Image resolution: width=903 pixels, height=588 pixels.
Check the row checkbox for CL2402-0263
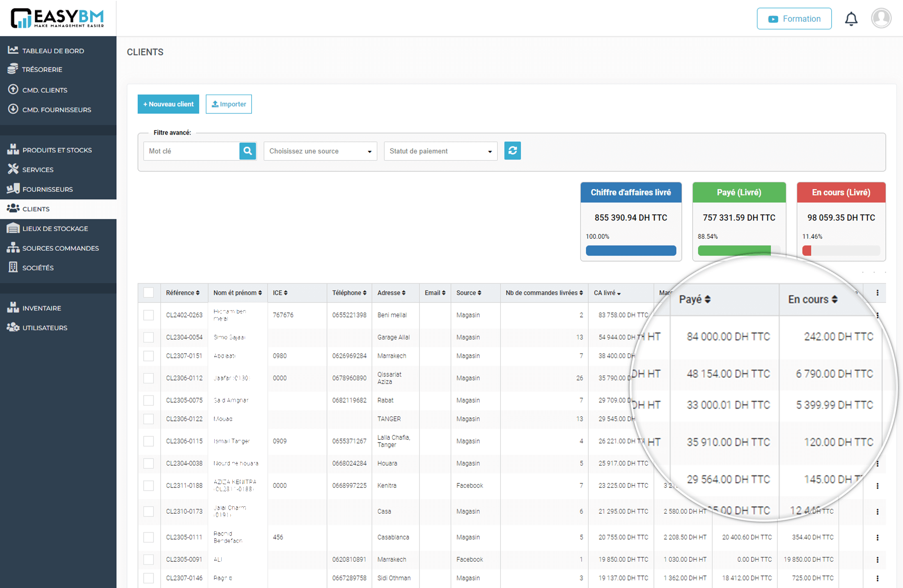pyautogui.click(x=149, y=315)
